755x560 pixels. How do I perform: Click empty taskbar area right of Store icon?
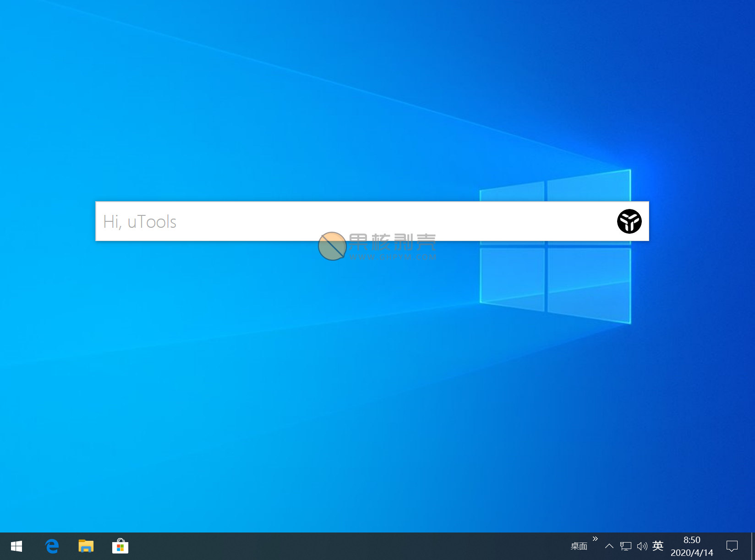(321, 546)
